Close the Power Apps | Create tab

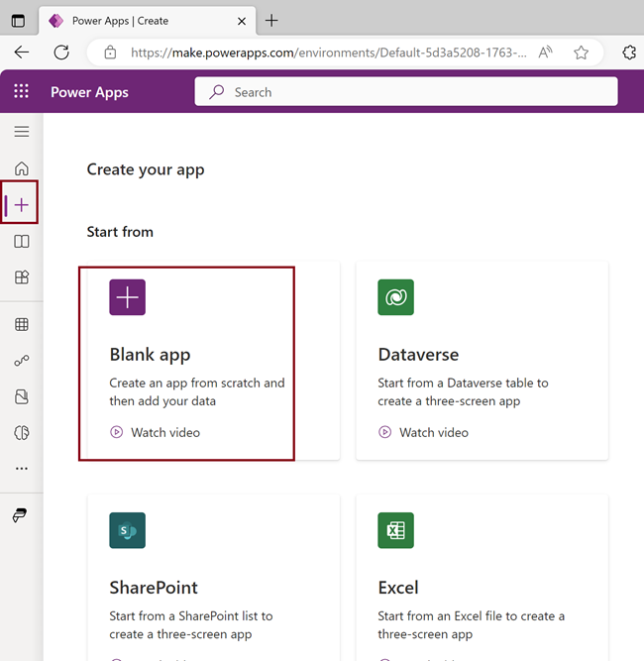(242, 21)
